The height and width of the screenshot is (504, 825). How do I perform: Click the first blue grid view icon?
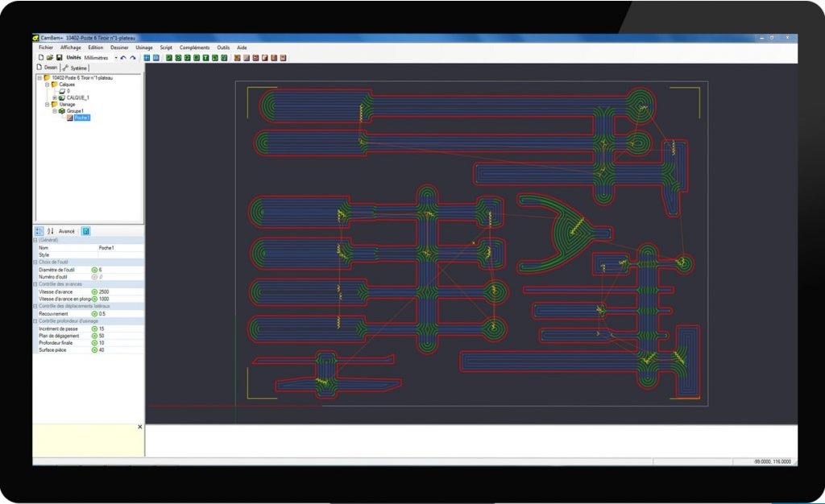click(x=147, y=58)
